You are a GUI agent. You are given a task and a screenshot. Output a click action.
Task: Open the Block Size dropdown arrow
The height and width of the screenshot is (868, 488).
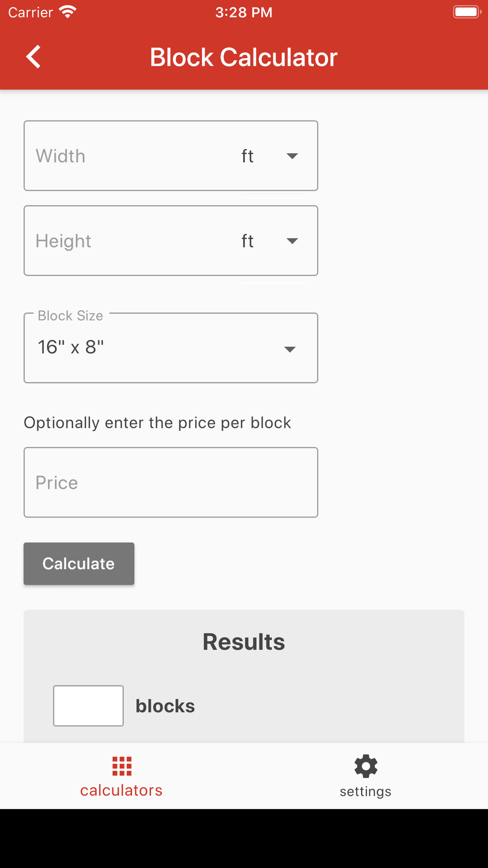pyautogui.click(x=290, y=349)
